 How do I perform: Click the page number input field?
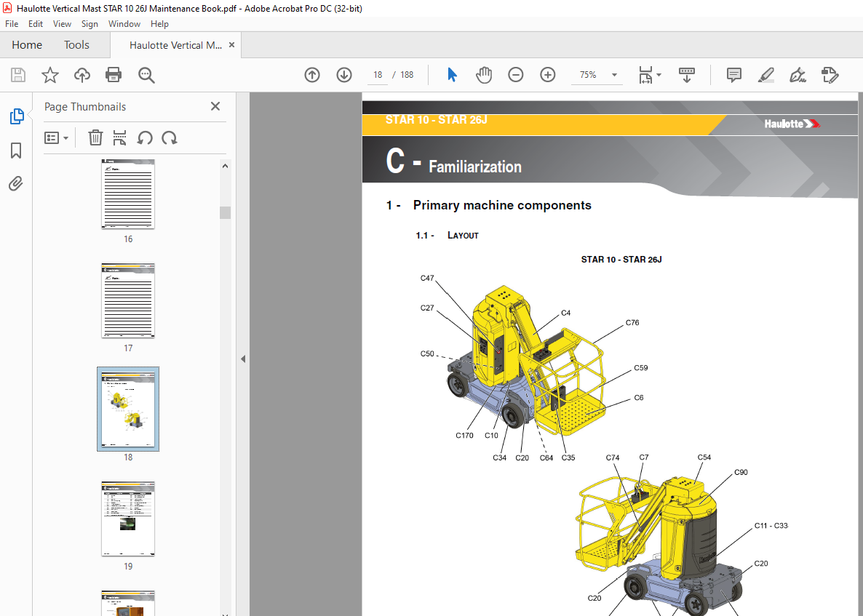click(378, 75)
